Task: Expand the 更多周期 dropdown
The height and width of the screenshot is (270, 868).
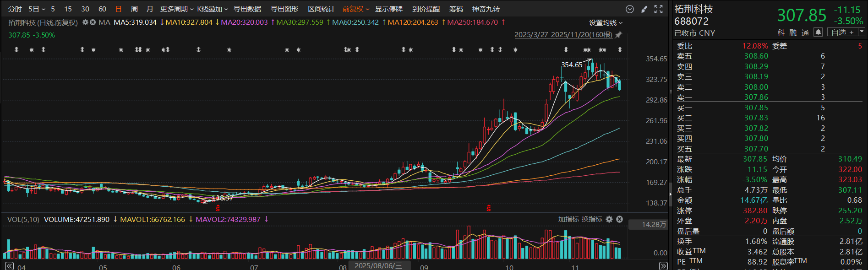Action: [x=177, y=9]
